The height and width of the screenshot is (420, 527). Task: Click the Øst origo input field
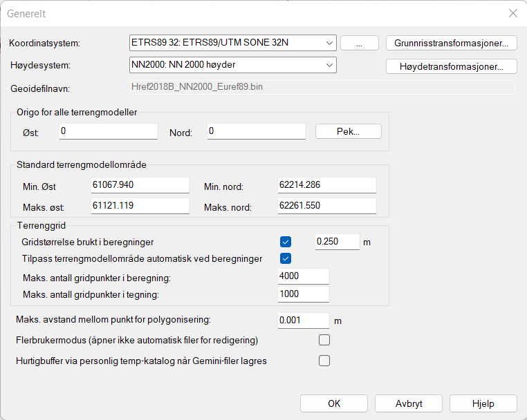(108, 131)
